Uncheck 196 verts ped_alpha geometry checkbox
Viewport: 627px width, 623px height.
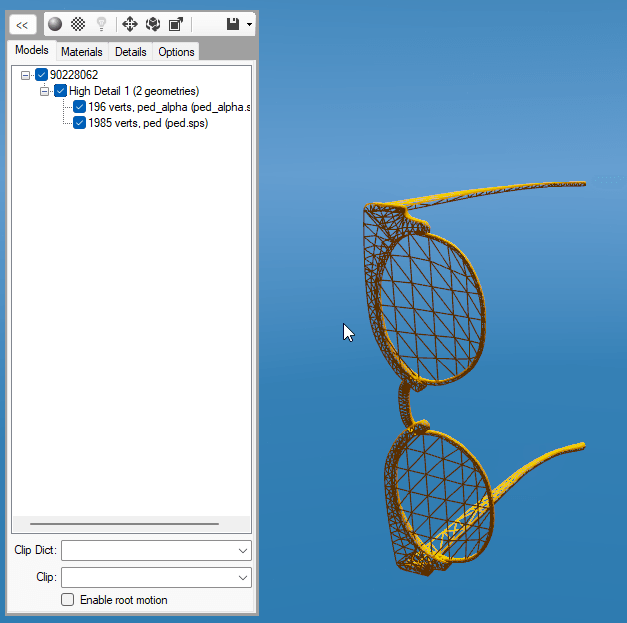pos(80,107)
